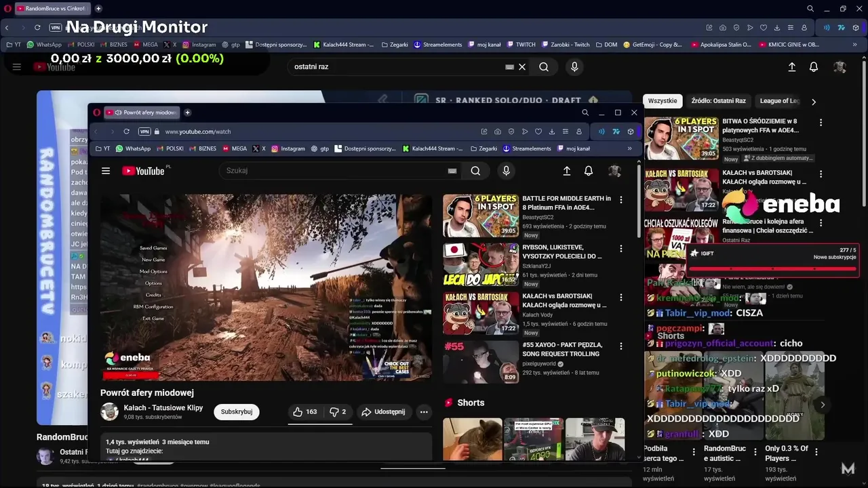Image resolution: width=868 pixels, height=488 pixels.
Task: Click YouTube logo in front window
Action: click(144, 171)
